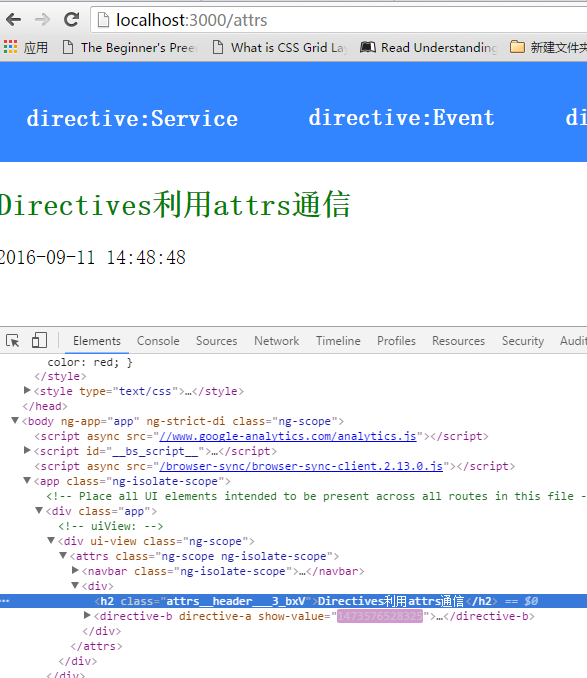Expand directive-b directive-a node

tap(87, 615)
